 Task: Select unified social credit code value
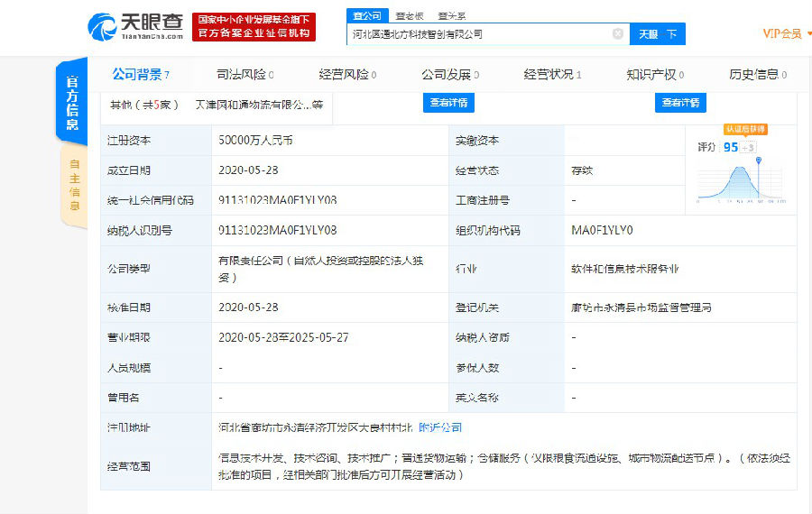(278, 200)
